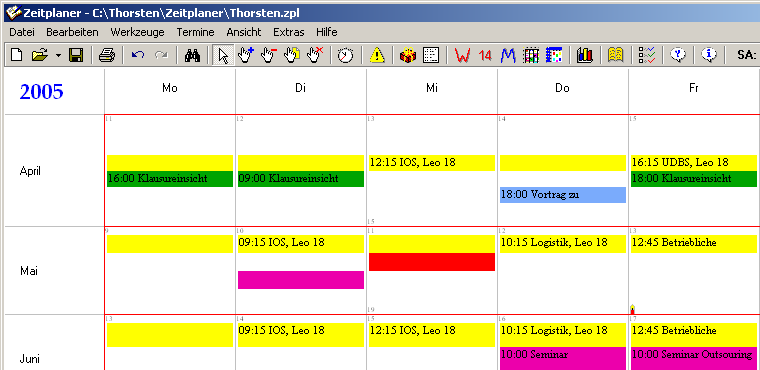Select the 09:00 Klausureinsicht appointment
The height and width of the screenshot is (370, 760).
point(301,179)
